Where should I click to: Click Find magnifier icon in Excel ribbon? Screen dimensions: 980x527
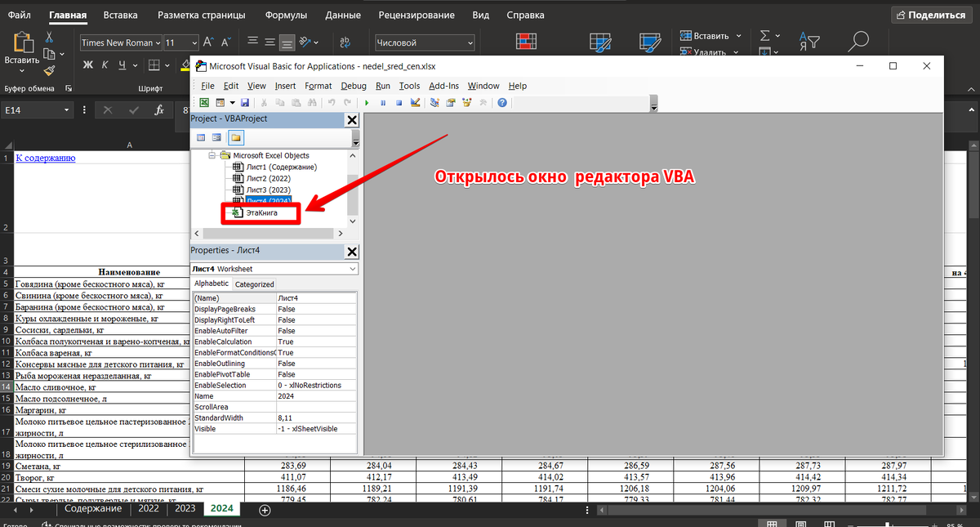[858, 41]
